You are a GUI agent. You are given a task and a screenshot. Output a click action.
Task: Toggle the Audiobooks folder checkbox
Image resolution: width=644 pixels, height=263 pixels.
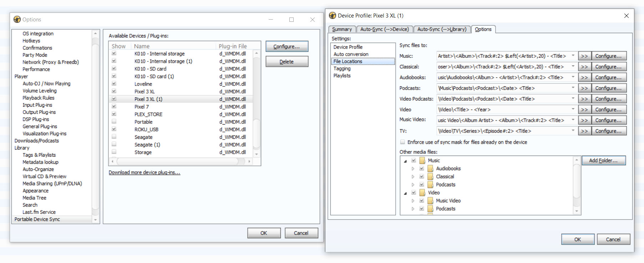pyautogui.click(x=422, y=168)
